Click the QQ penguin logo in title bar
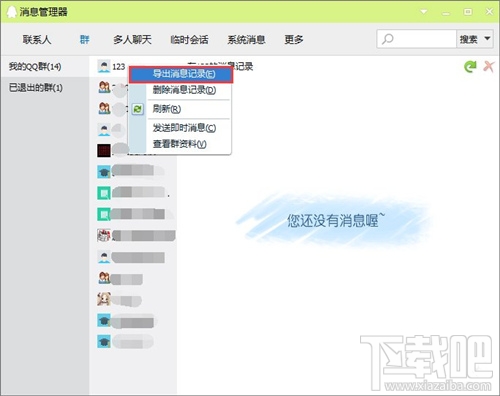 pos(12,12)
